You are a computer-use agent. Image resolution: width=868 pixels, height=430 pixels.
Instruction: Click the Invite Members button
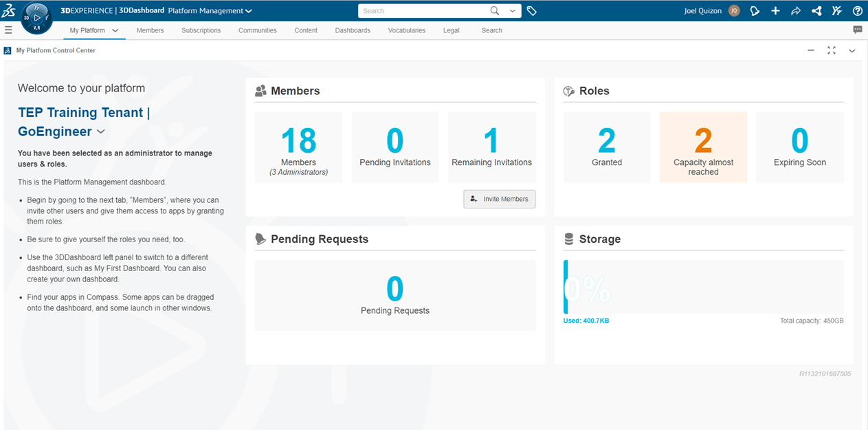[500, 199]
